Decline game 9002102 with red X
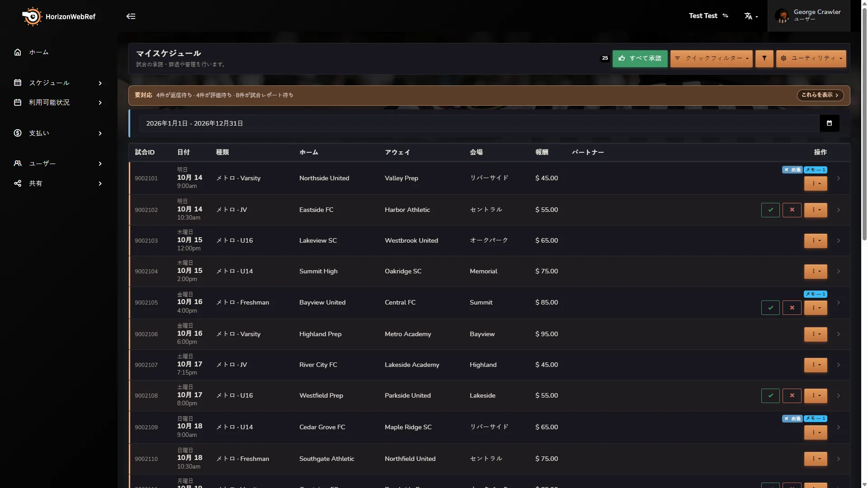This screenshot has height=488, width=868. 792,210
